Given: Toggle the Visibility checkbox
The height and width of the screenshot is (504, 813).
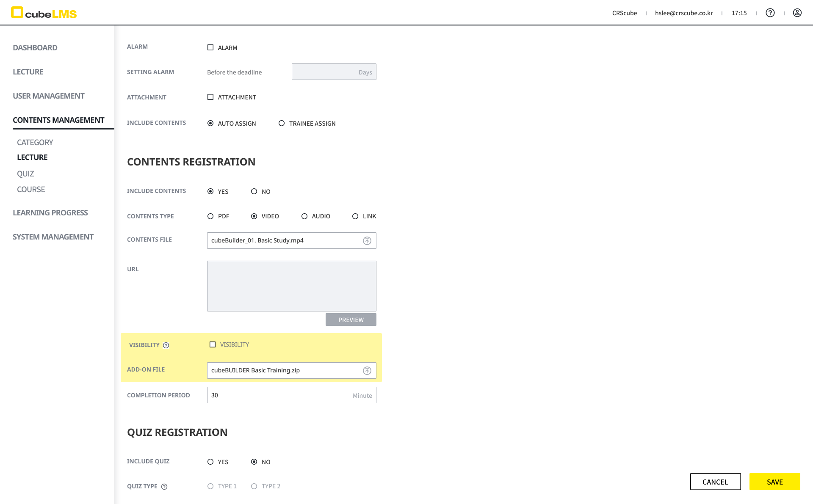Looking at the screenshot, I should tap(213, 345).
